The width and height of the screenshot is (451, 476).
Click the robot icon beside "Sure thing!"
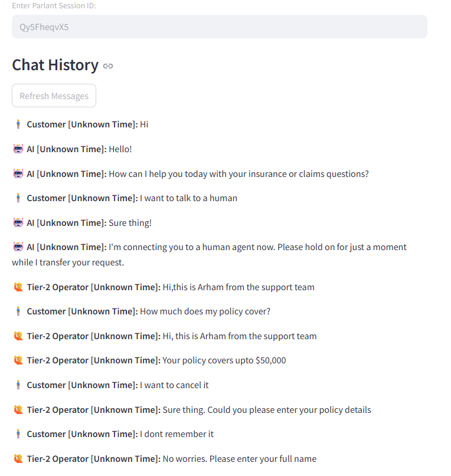18,223
